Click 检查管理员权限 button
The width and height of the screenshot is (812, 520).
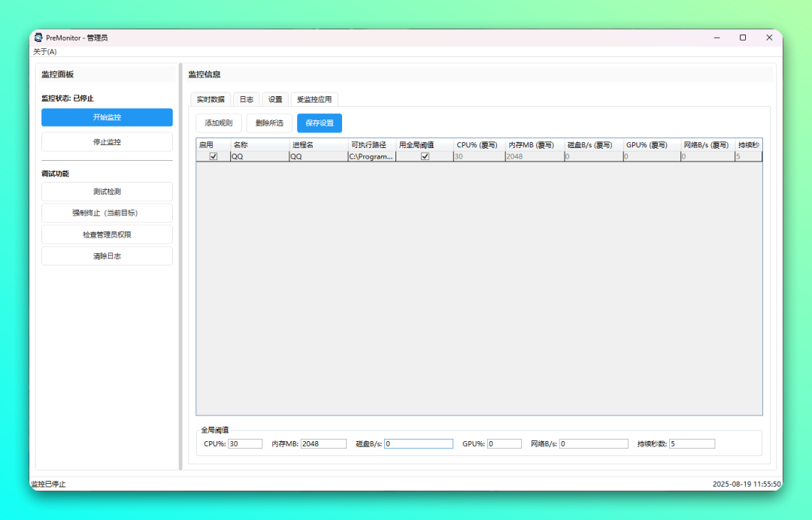(108, 234)
